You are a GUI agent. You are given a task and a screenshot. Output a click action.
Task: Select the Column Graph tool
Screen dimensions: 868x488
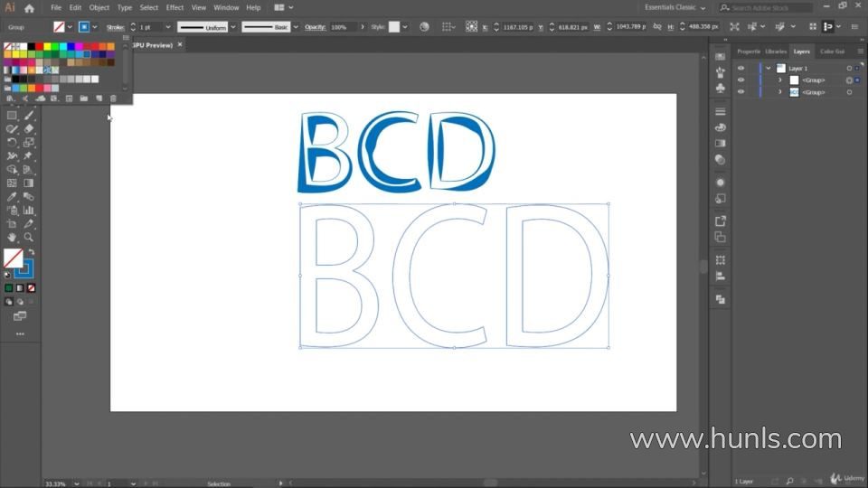click(29, 211)
